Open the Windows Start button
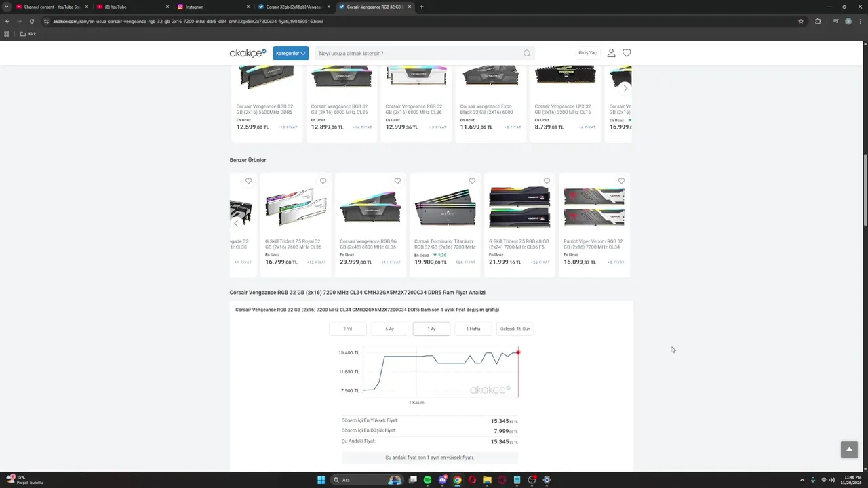 tap(321, 480)
